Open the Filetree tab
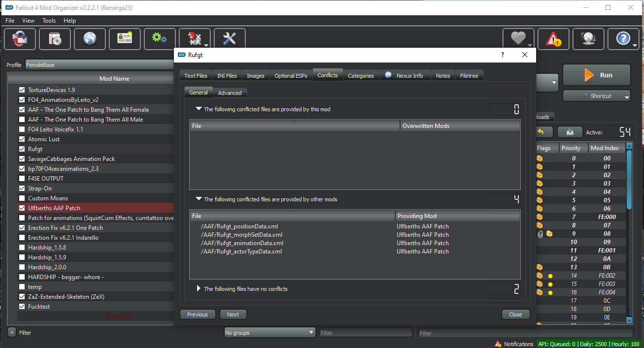 (x=470, y=76)
